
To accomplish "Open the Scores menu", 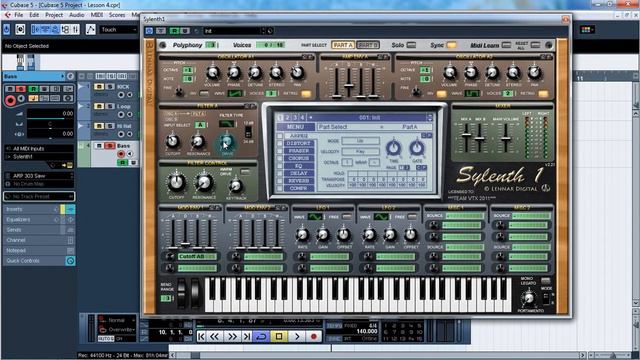I will point(117,15).
